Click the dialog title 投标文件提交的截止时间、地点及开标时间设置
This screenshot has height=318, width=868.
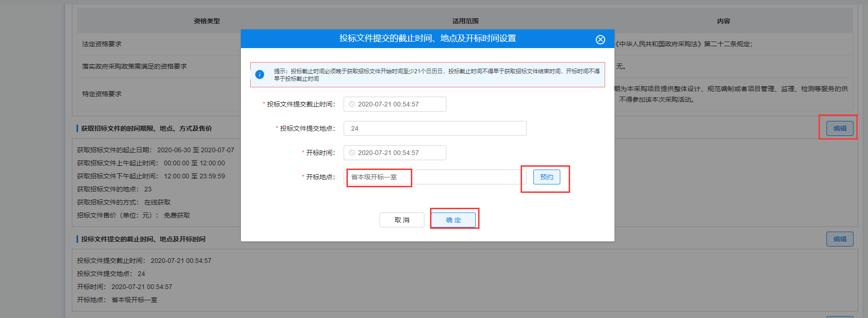[427, 38]
